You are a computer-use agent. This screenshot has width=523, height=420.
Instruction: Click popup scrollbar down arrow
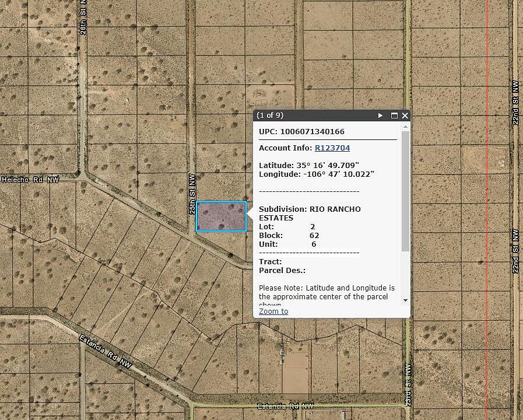point(405,300)
